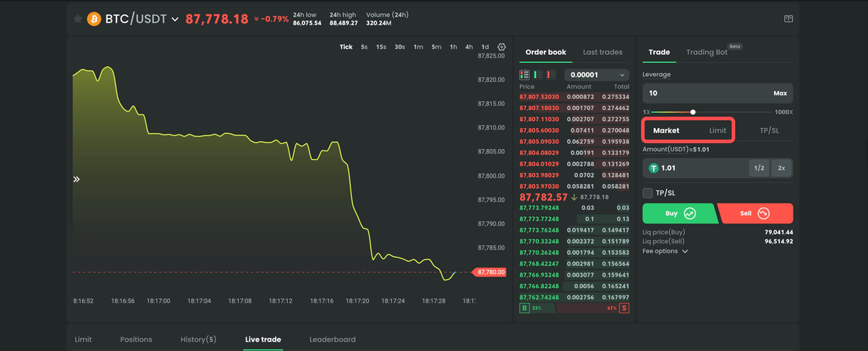
Task: Halve amount with 1/2 button
Action: [758, 168]
